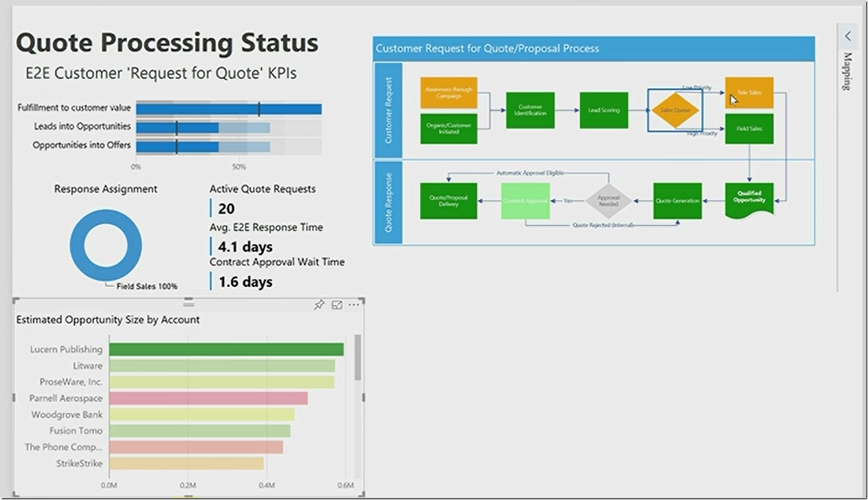Click the Woodgrove Bank bar
This screenshot has height=500, width=868.
pyautogui.click(x=202, y=414)
